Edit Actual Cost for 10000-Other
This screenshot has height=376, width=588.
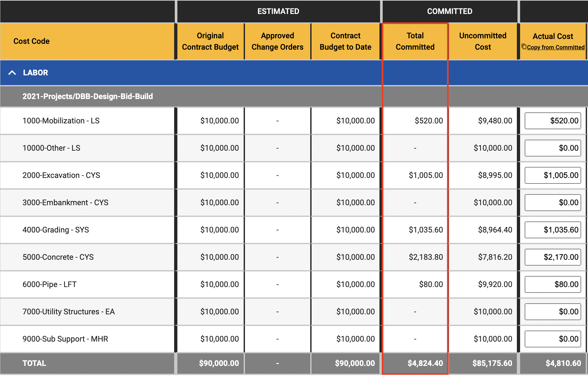pyautogui.click(x=553, y=148)
